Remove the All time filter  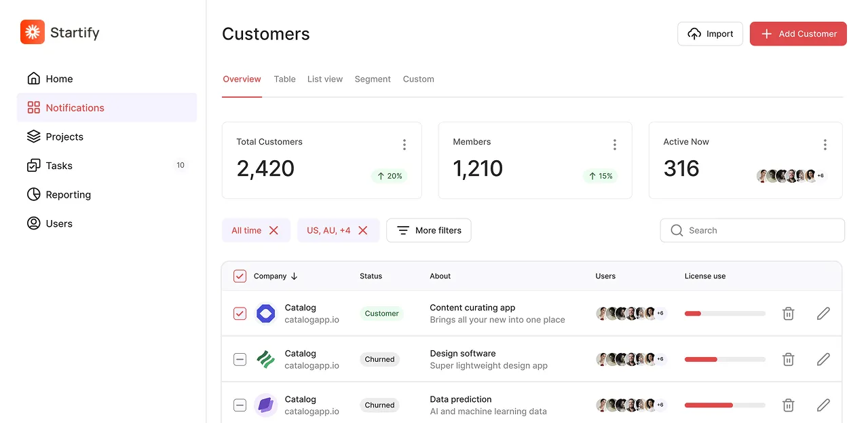[273, 230]
